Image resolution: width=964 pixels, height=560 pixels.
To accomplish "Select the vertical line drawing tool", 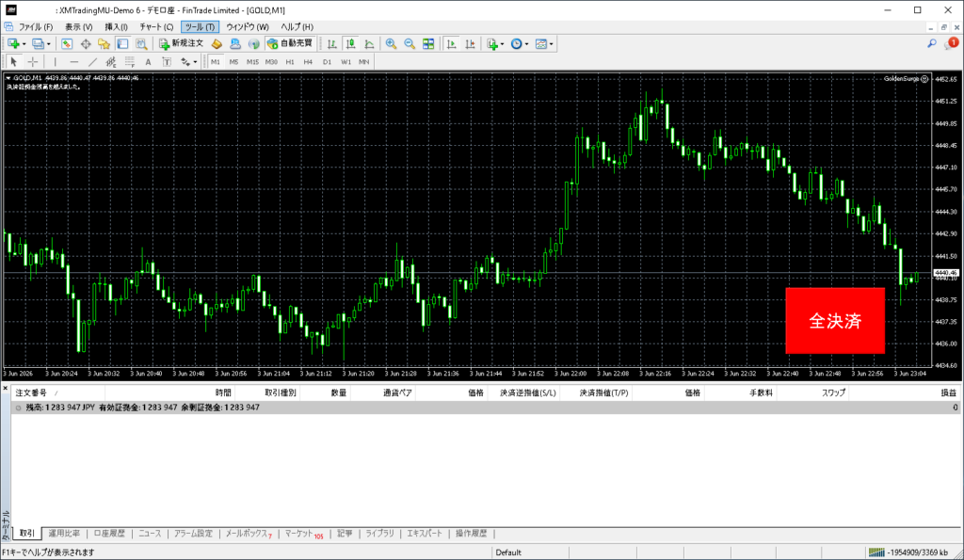I will (x=56, y=61).
